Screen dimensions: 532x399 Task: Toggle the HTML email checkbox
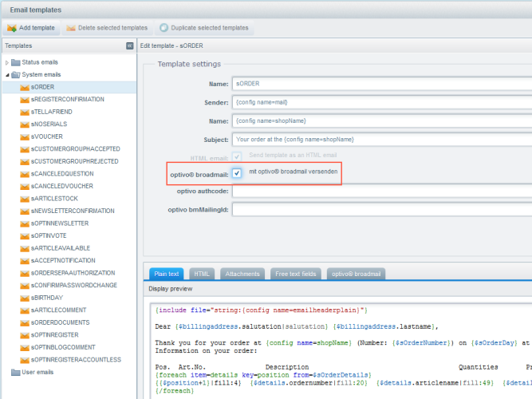tap(237, 156)
